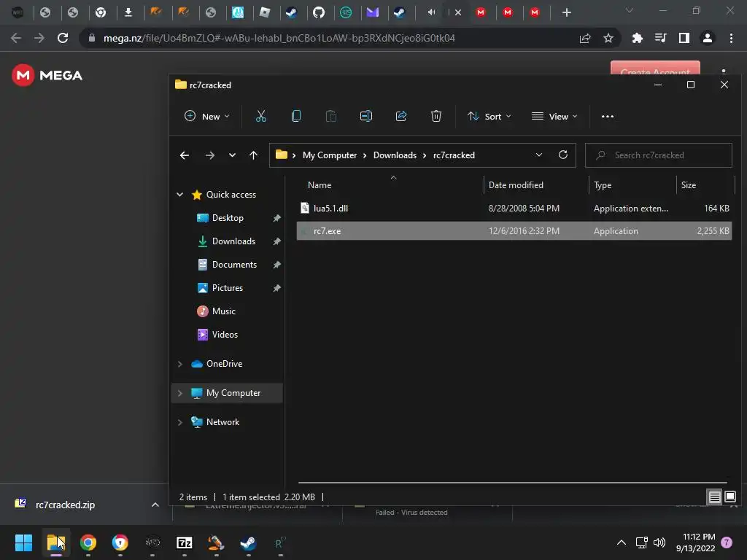747x560 pixels.
Task: Open Windows Start menu
Action: click(x=23, y=542)
